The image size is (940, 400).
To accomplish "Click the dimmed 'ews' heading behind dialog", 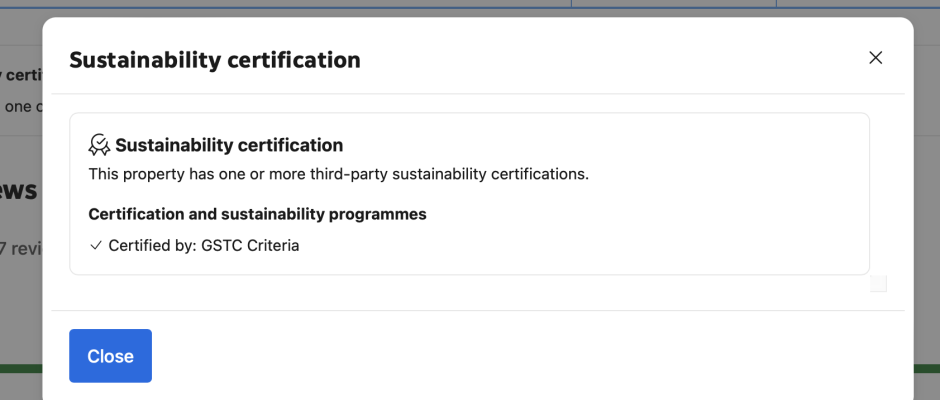I will tap(20, 191).
